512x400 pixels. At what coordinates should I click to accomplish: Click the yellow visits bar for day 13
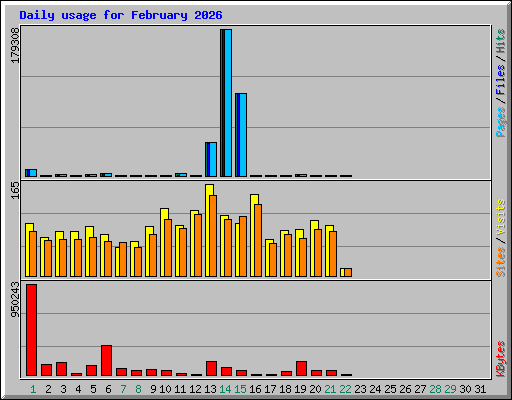pos(208,230)
